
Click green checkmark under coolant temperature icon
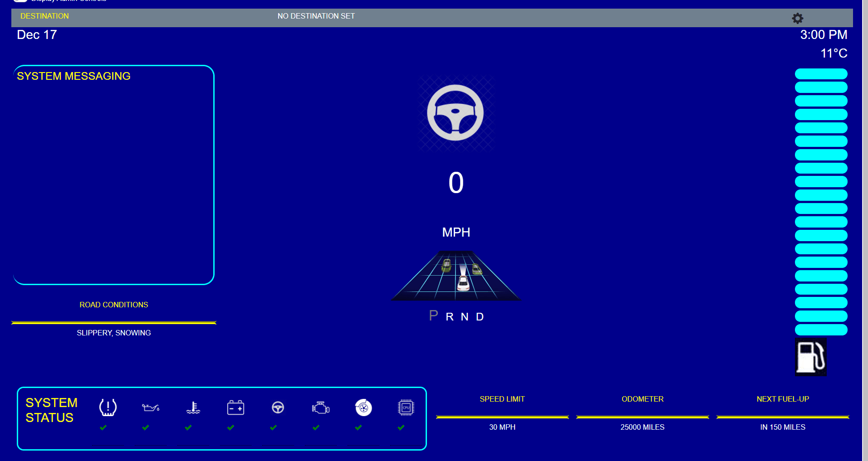[188, 427]
